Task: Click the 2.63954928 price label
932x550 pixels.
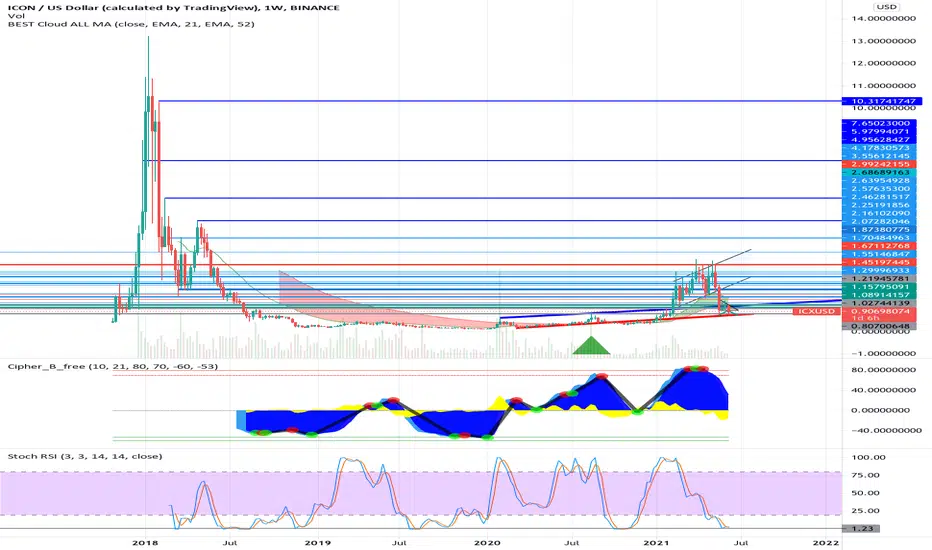Action: point(879,180)
